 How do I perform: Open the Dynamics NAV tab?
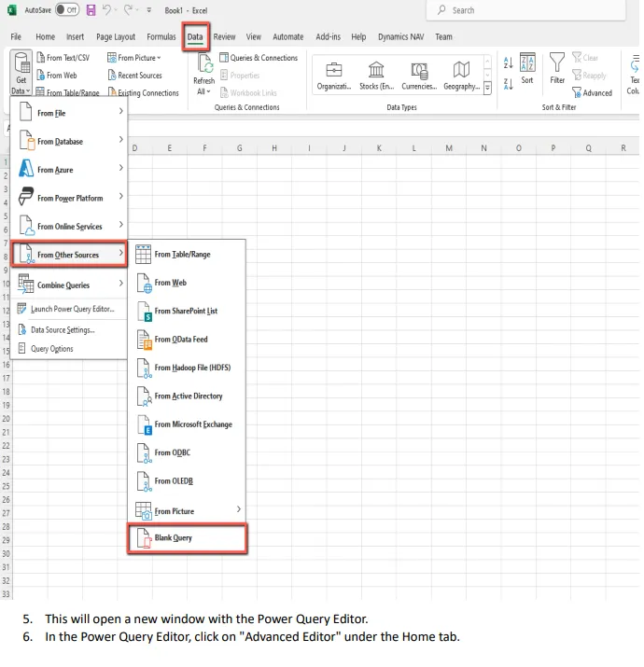[401, 37]
